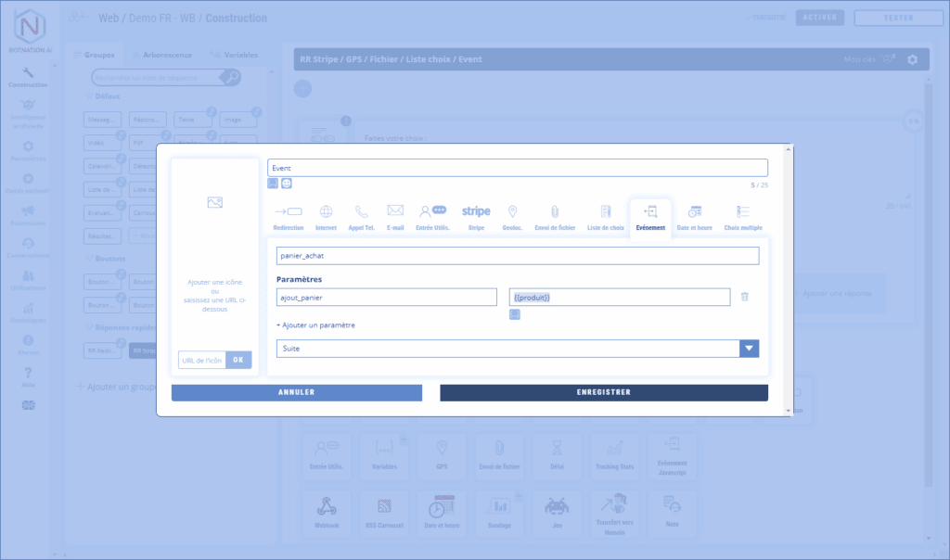Choose the Internet globe button type

pos(326,212)
